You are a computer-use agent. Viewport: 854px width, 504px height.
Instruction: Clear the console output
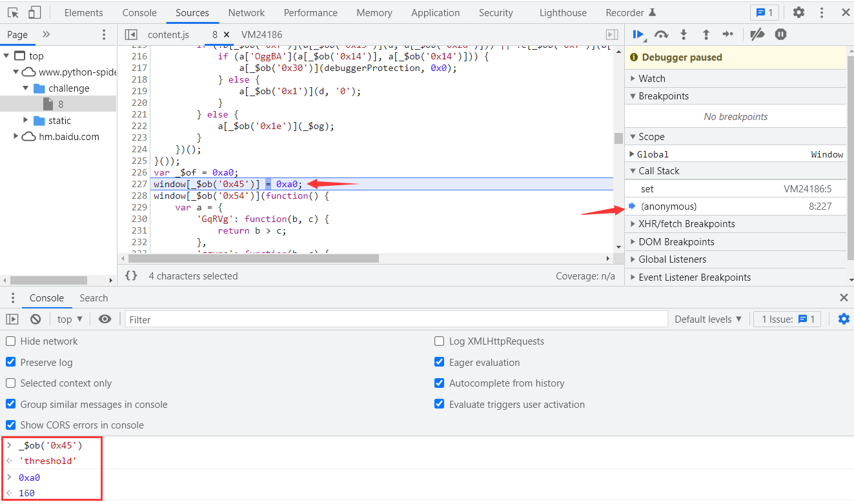(x=36, y=319)
